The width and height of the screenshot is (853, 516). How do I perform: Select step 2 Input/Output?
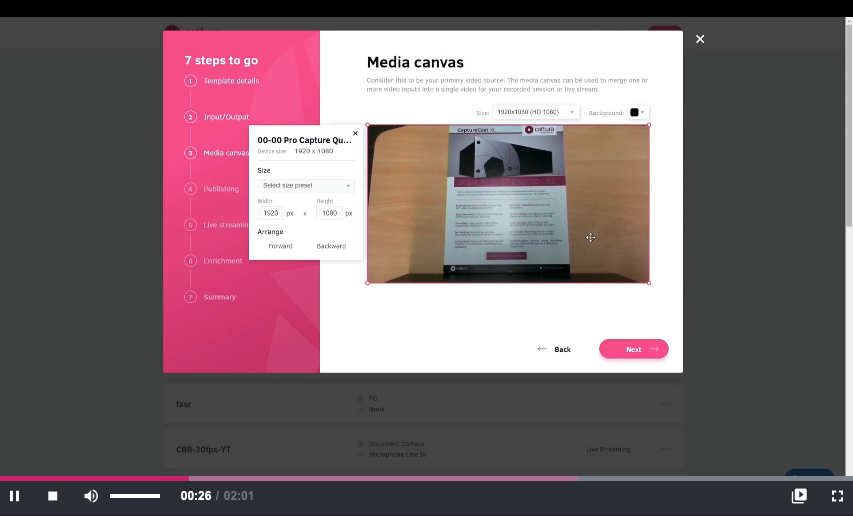coord(226,117)
